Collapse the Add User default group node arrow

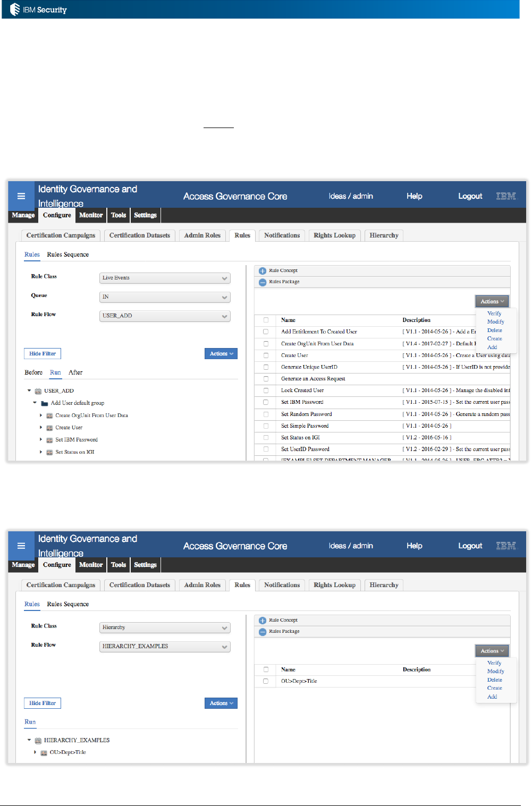pos(35,403)
